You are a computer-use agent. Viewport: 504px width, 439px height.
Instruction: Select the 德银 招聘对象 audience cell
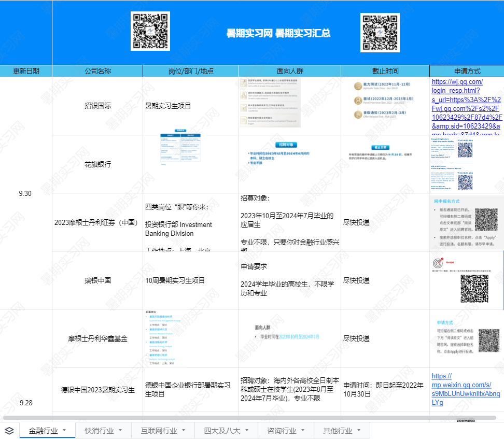[x=290, y=390]
